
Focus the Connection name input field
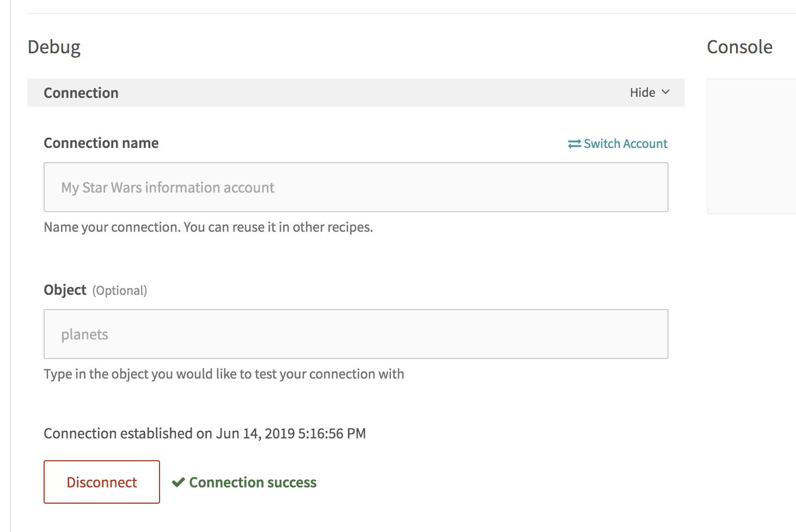356,187
